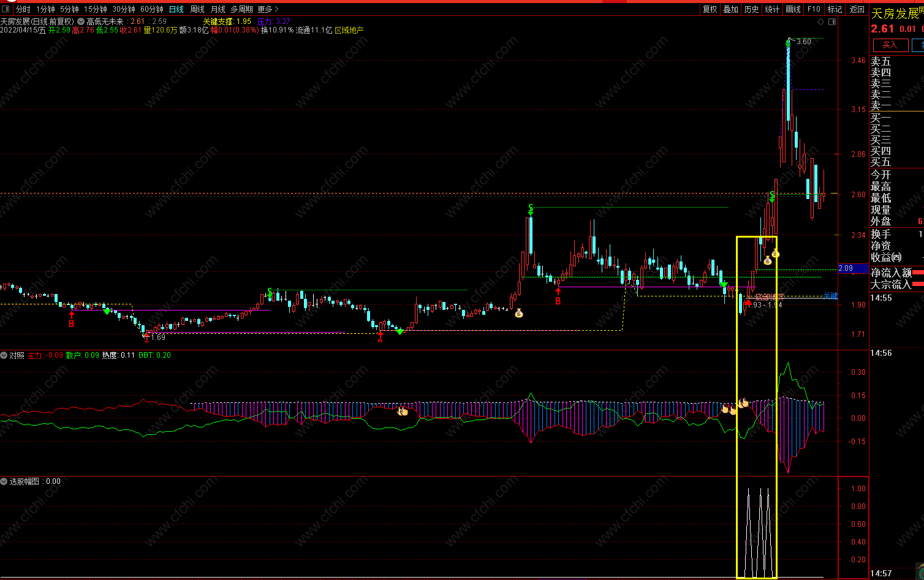Click the 关键支撑: 1.95 label
Viewport: 924px width, 580px height.
point(227,21)
